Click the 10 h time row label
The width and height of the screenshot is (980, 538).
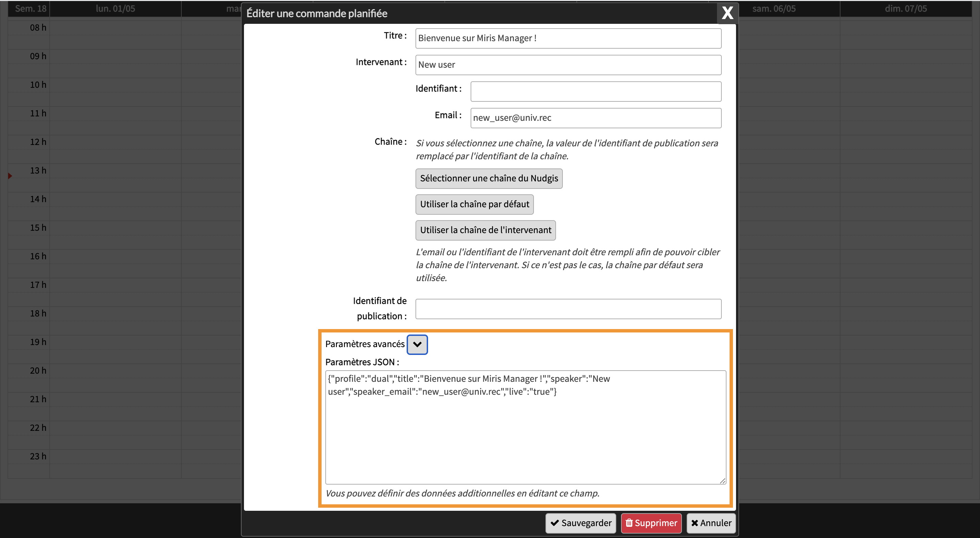[38, 84]
